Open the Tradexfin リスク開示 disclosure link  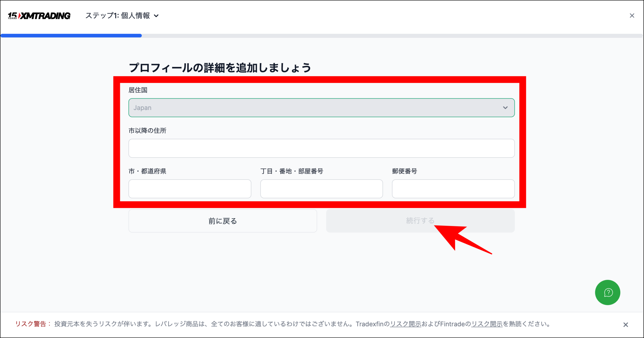coord(406,324)
